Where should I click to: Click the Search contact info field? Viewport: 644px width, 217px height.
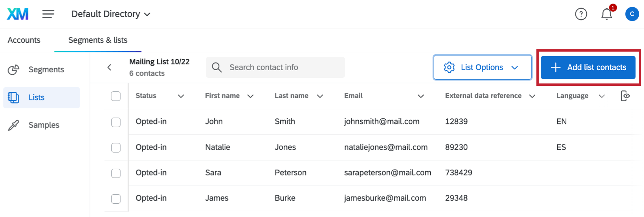pyautogui.click(x=280, y=68)
